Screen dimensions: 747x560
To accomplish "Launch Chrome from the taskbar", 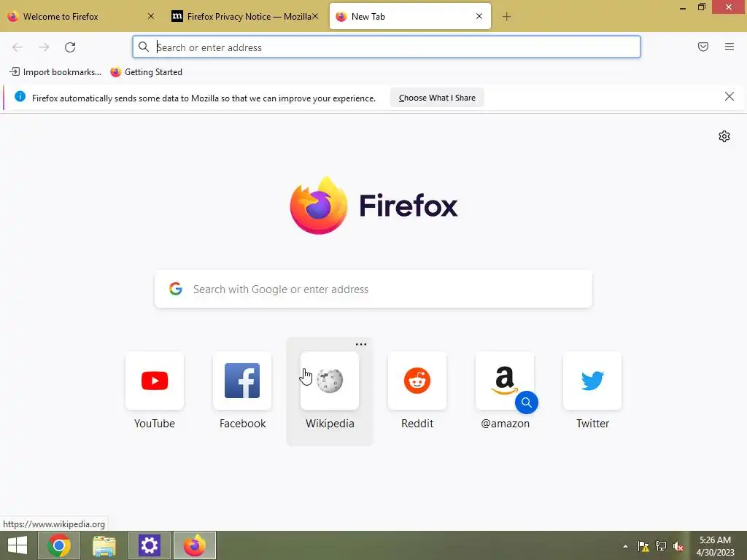I will tap(59, 545).
